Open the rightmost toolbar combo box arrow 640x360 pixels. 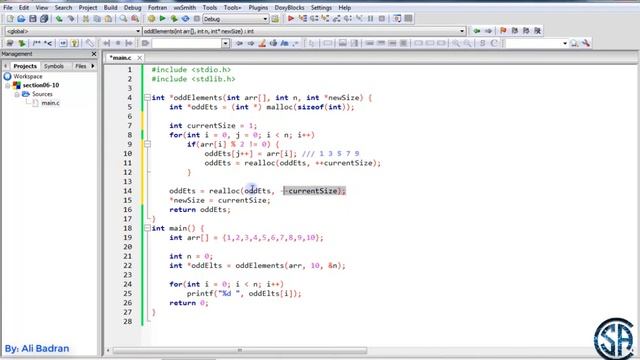click(565, 43)
